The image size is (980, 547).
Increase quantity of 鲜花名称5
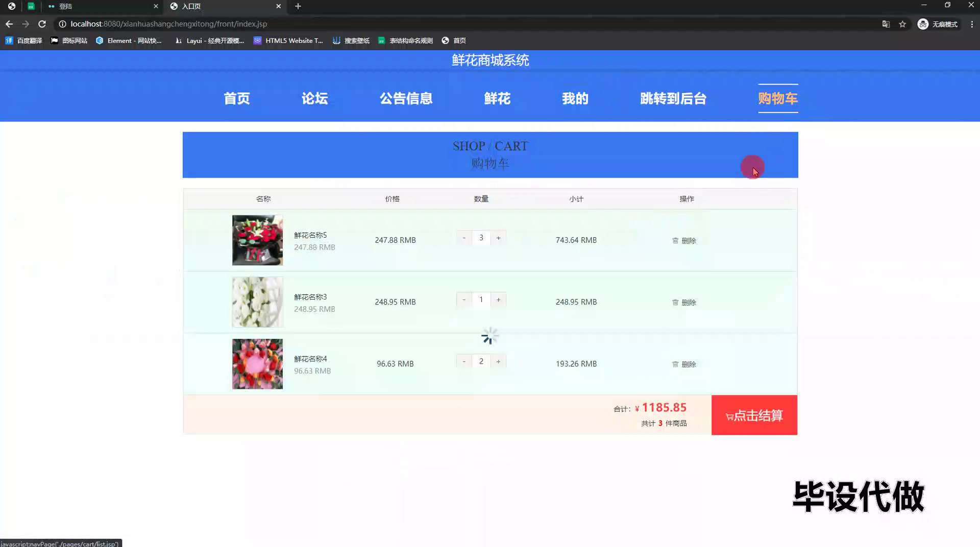pyautogui.click(x=499, y=238)
